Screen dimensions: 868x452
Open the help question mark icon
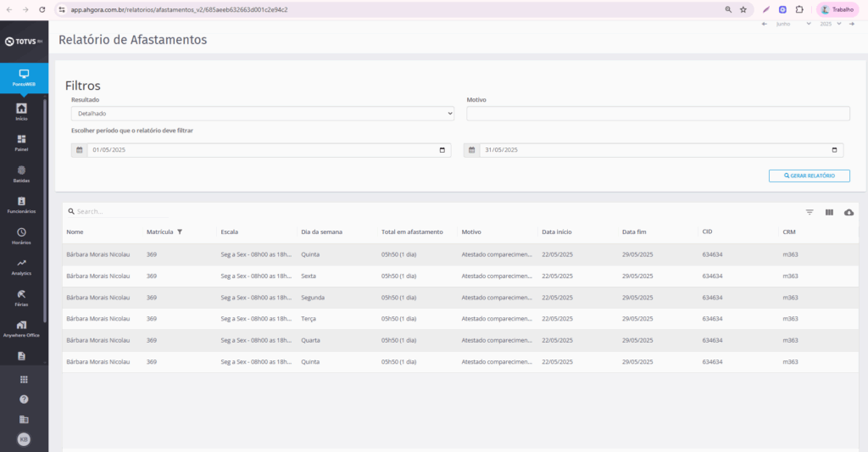pyautogui.click(x=24, y=399)
